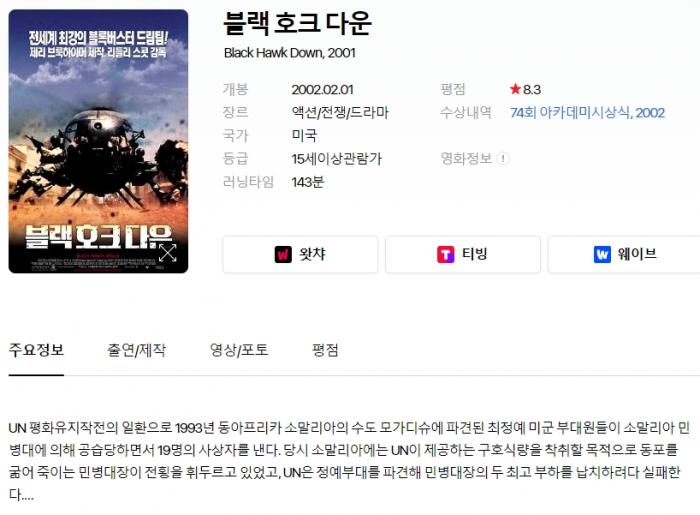Viewport: 700px width, 515px height.
Task: Click the 블랙 호크 다운 title heading
Action: click(297, 23)
